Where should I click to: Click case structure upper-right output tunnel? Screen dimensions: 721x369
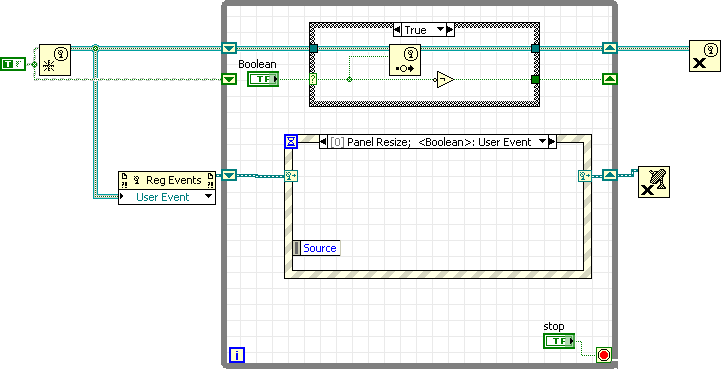[535, 48]
